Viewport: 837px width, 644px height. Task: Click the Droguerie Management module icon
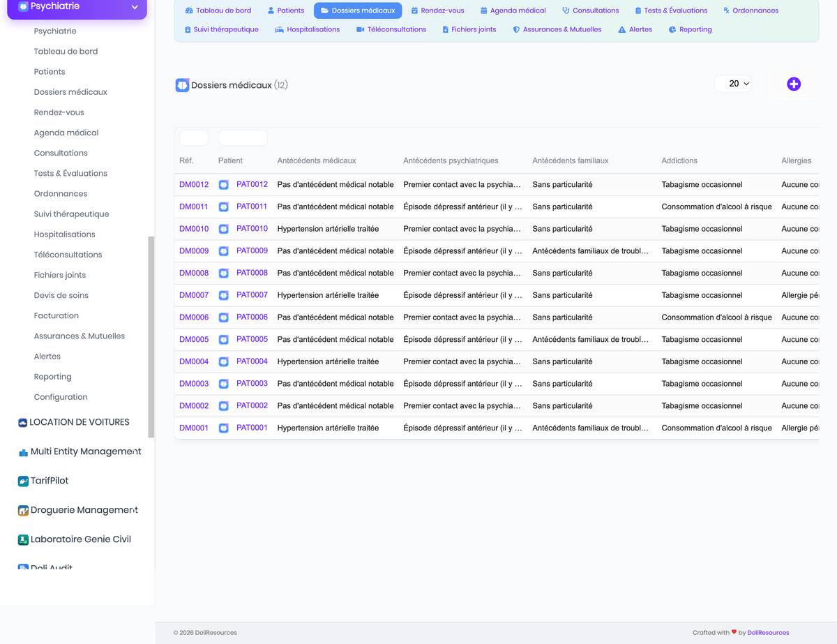23,511
